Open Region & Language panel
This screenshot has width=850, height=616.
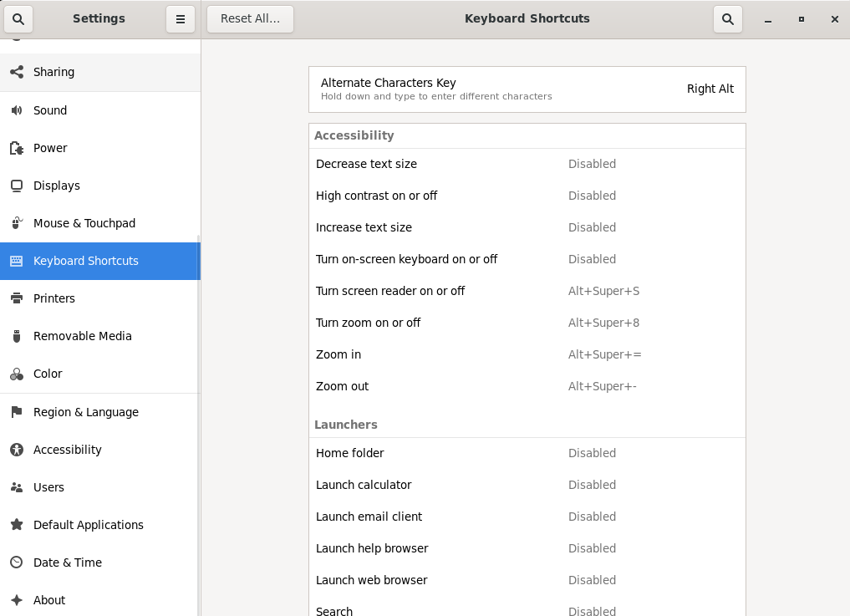point(85,412)
